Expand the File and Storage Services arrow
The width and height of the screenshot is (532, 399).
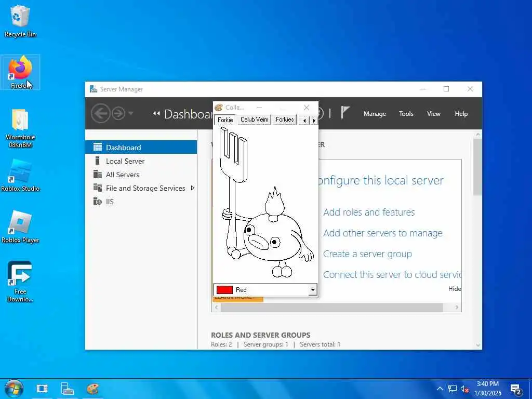(193, 188)
